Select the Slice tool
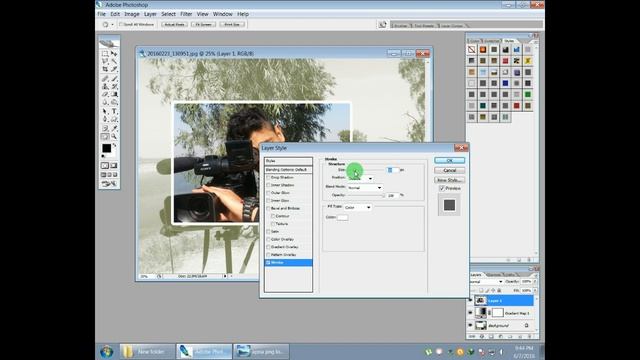The height and width of the screenshot is (360, 640). (x=114, y=69)
